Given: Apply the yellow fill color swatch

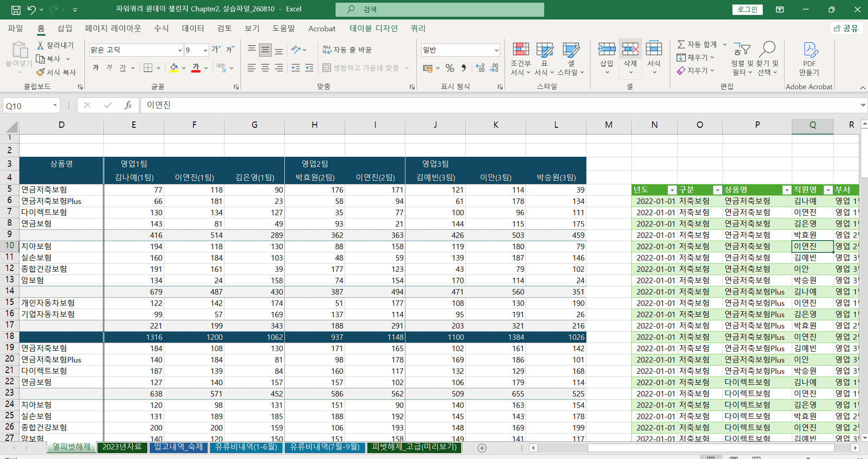Looking at the screenshot, I should click(174, 68).
